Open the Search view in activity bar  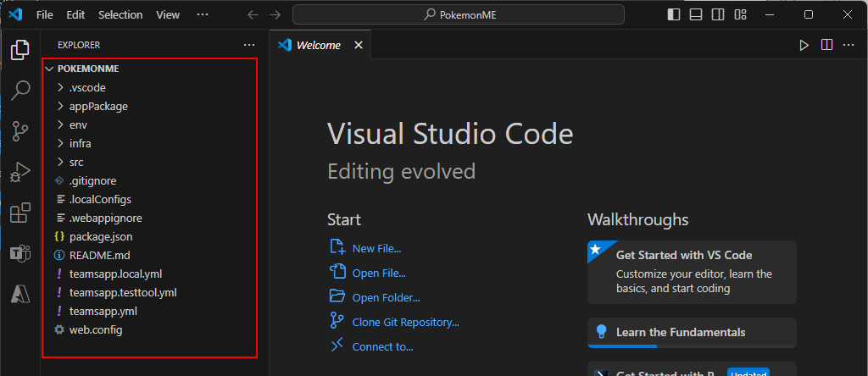(20, 90)
